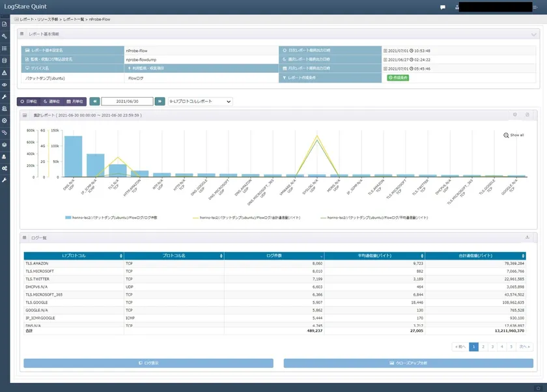Image resolution: width=547 pixels, height=392 pixels.
Task: Click the download icon in the log list panel header
Action: point(527,238)
